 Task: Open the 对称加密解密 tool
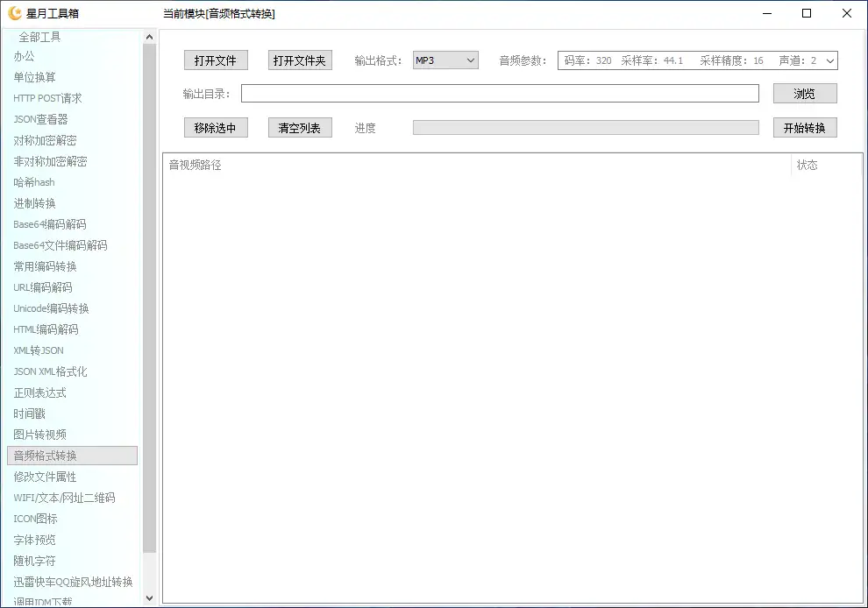click(45, 140)
